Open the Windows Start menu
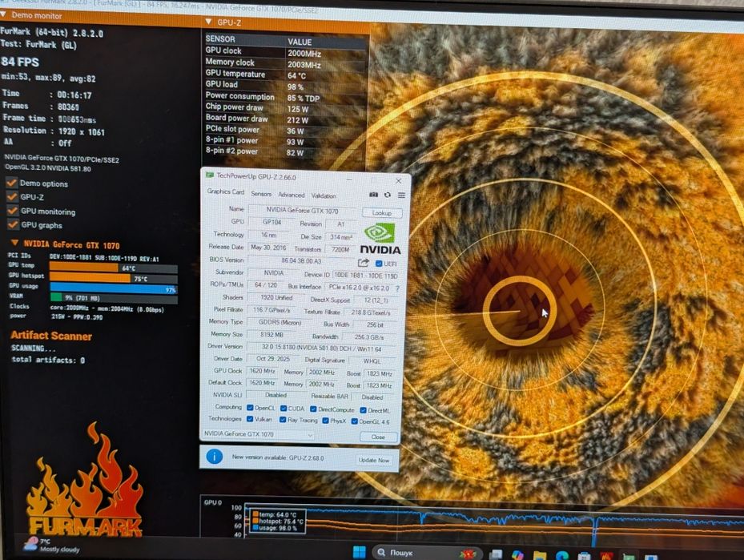This screenshot has height=560, width=744. tap(360, 553)
